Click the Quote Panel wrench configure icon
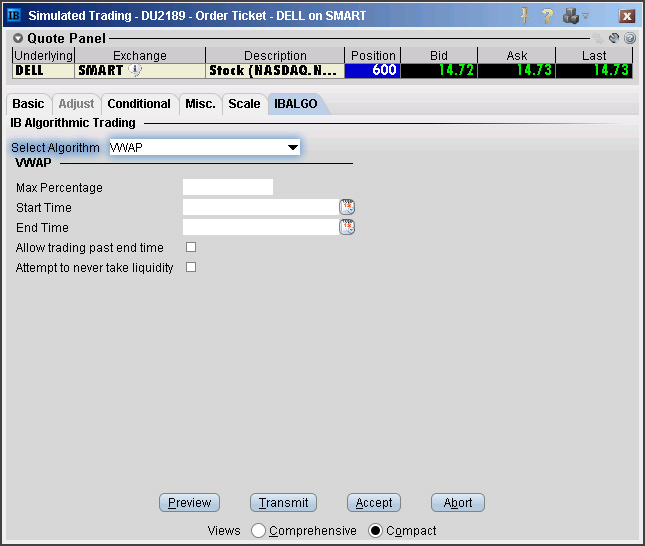645x546 pixels. pos(614,38)
